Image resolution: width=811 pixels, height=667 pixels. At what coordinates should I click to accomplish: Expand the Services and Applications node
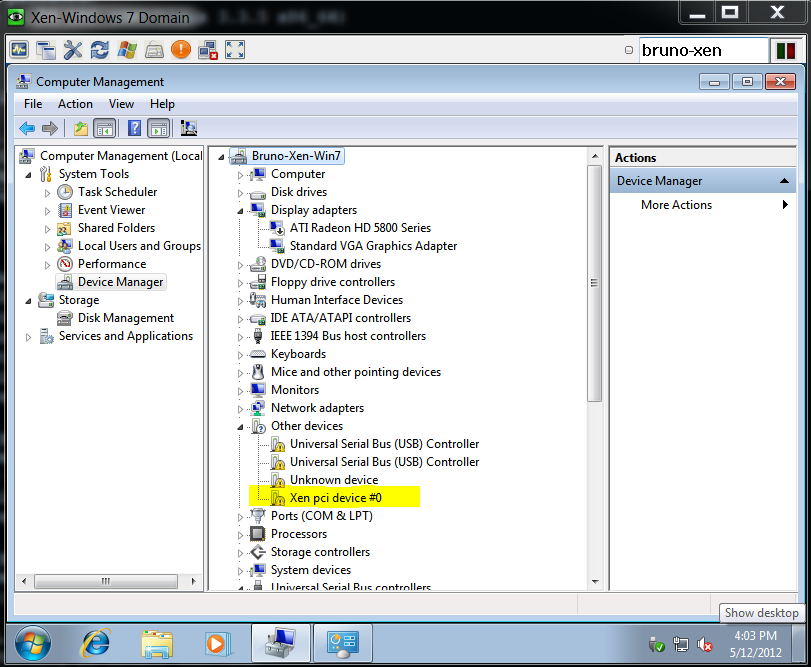coord(29,337)
